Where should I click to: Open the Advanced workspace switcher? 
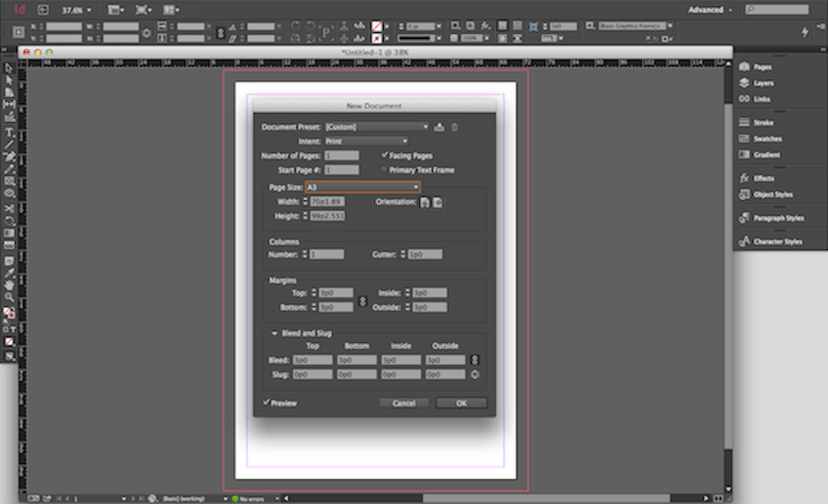(710, 10)
